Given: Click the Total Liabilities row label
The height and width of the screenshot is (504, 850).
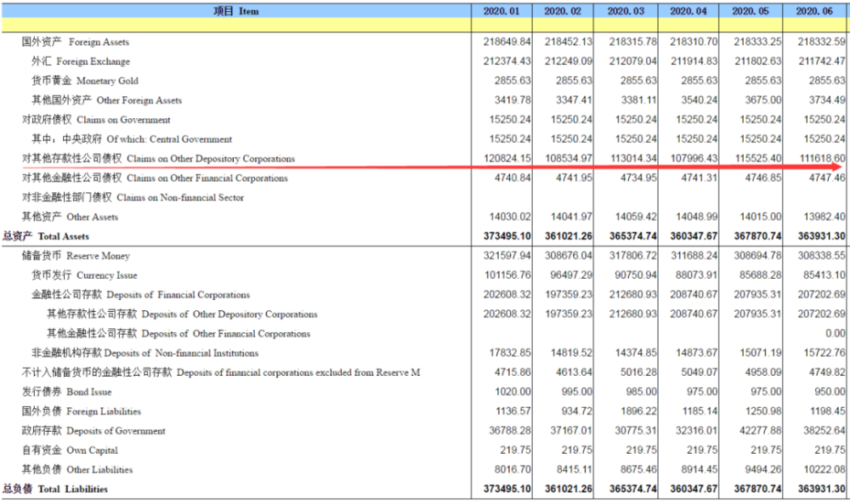Looking at the screenshot, I should coord(55,489).
